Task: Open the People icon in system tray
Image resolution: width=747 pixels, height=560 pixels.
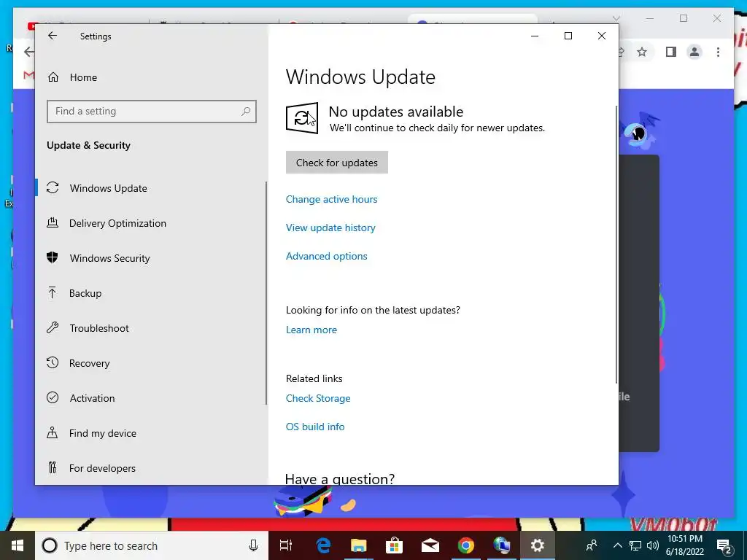Action: tap(592, 545)
